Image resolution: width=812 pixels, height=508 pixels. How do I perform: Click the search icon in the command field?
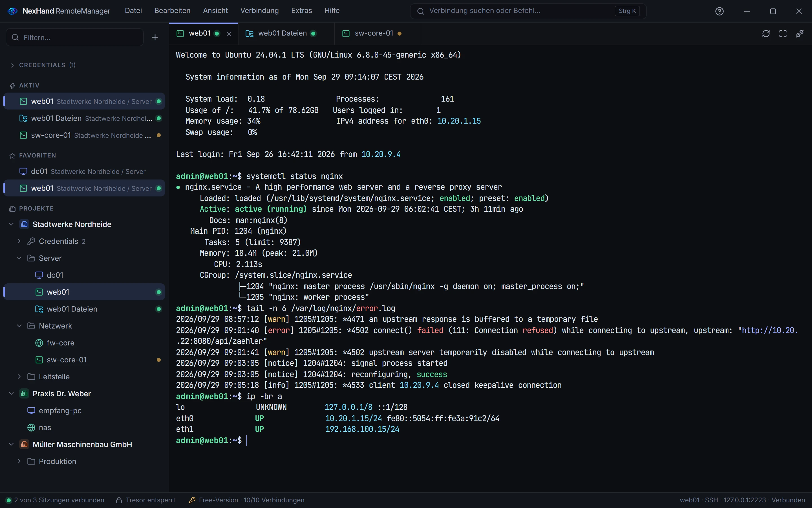[420, 11]
